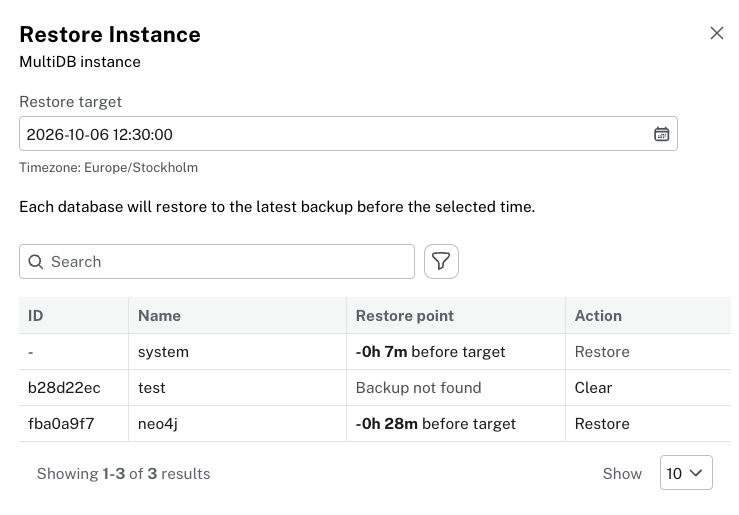Screen dimensions: 739x515
Task: Select the test name cell
Action: click(237, 388)
